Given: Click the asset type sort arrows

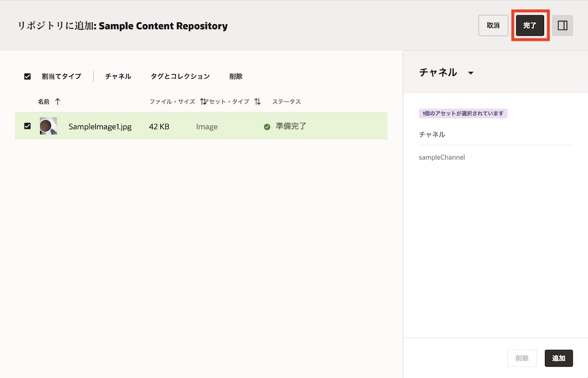Looking at the screenshot, I should coord(258,102).
